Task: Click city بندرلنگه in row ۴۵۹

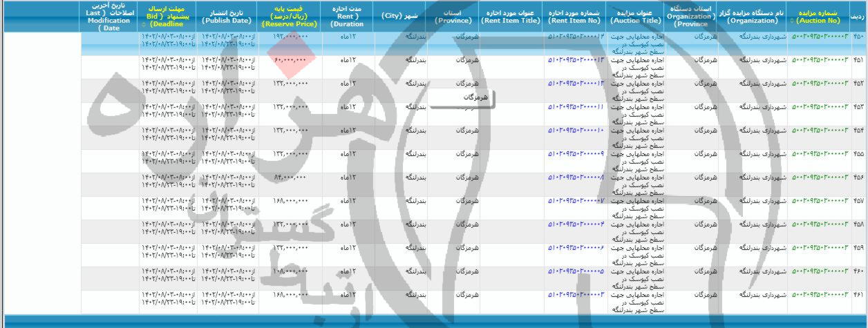Action: 416,249
